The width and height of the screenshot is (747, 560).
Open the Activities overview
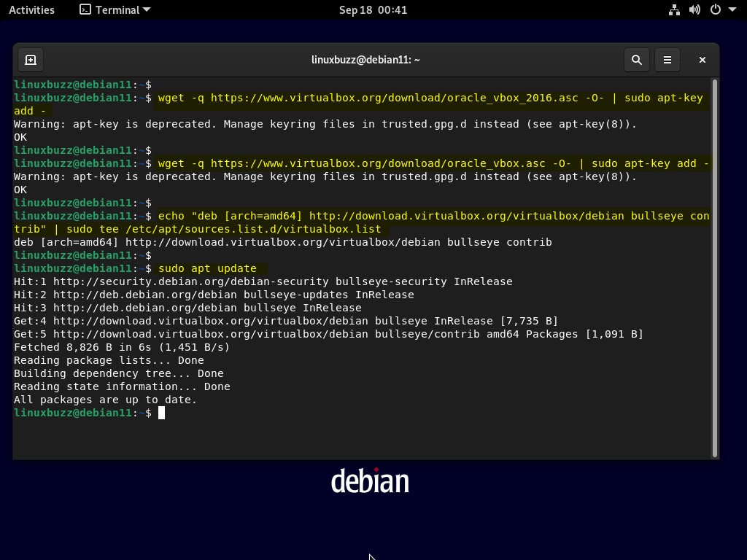31,9
